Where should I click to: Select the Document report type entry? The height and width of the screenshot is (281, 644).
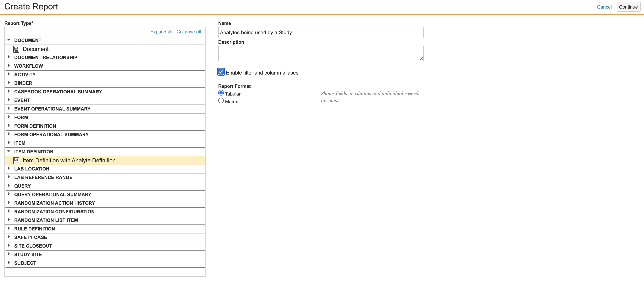[36, 49]
